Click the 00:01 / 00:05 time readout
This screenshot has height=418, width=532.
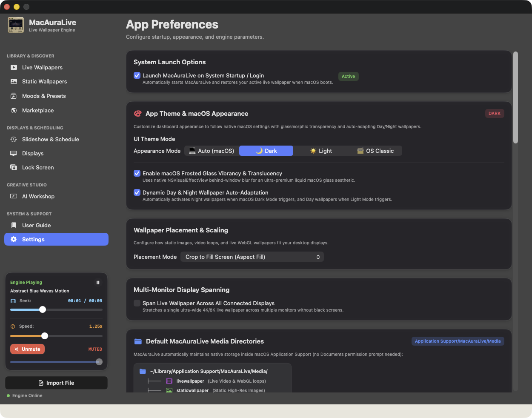pos(85,301)
